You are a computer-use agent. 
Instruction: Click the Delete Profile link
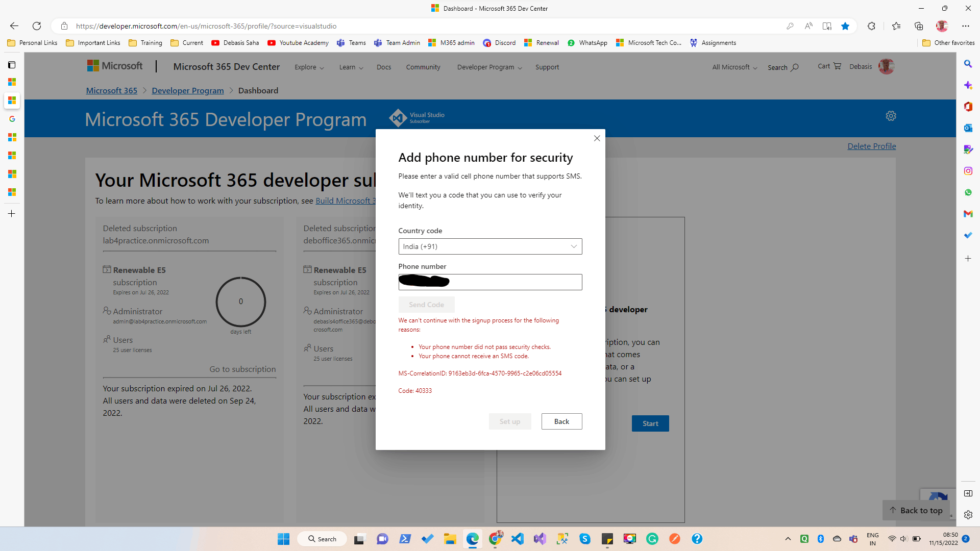click(871, 146)
